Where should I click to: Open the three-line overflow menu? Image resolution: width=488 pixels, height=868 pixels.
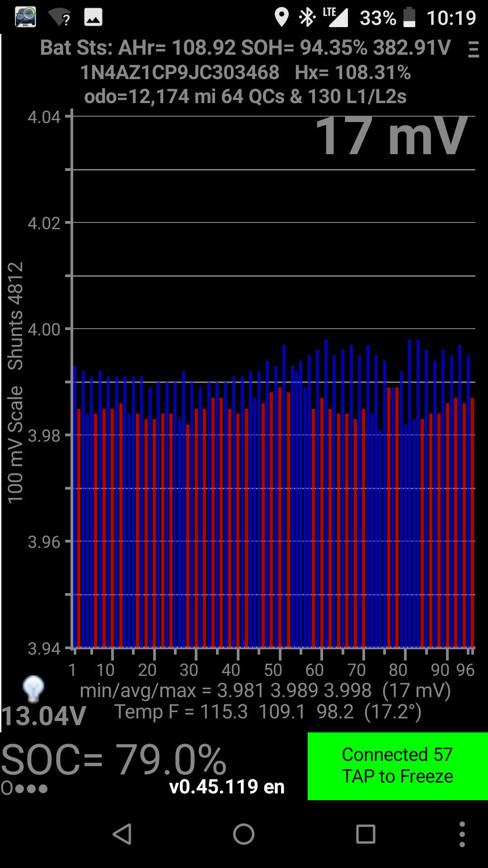pyautogui.click(x=473, y=49)
